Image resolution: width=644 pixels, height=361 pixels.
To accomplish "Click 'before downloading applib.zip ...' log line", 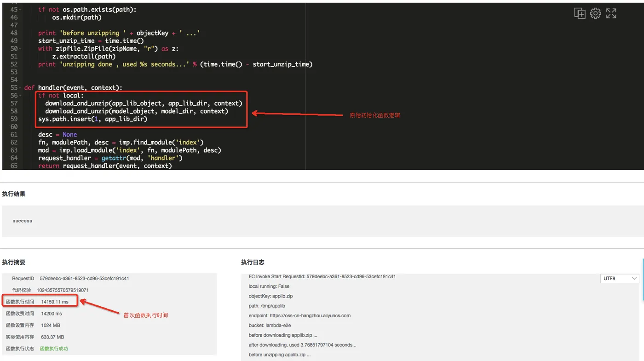I will (283, 335).
